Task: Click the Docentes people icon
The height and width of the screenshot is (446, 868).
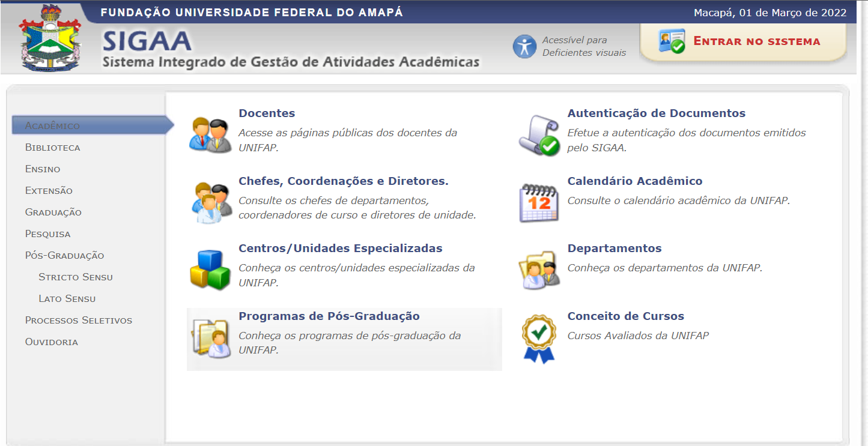Action: tap(210, 135)
